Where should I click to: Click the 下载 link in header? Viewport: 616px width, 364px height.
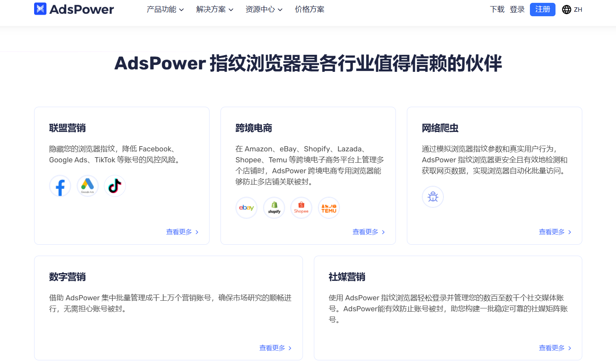coord(497,9)
